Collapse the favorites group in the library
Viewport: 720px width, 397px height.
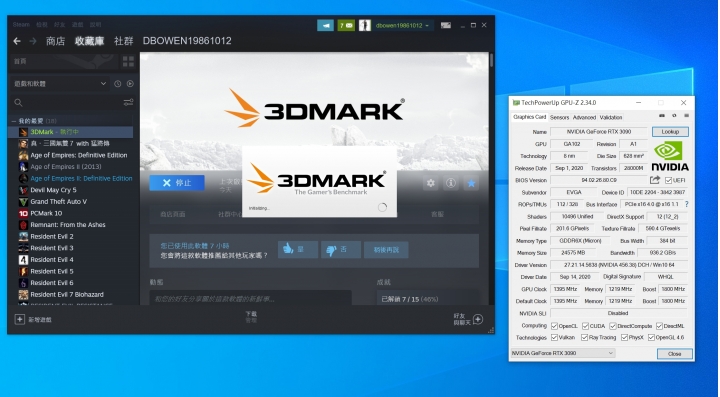(x=14, y=121)
